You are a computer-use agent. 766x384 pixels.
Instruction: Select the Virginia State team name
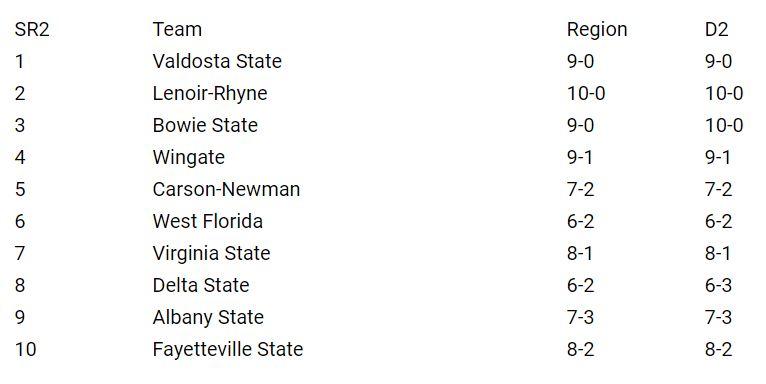[211, 254]
